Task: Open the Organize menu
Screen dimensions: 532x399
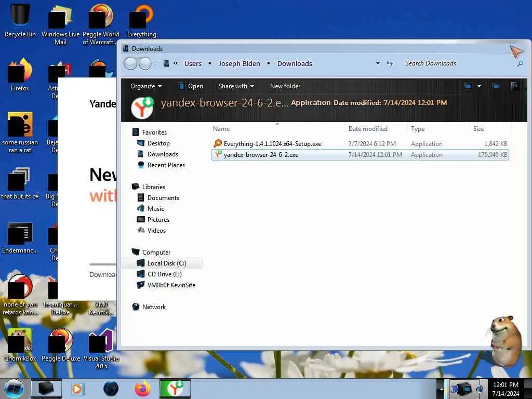Action: click(x=146, y=86)
